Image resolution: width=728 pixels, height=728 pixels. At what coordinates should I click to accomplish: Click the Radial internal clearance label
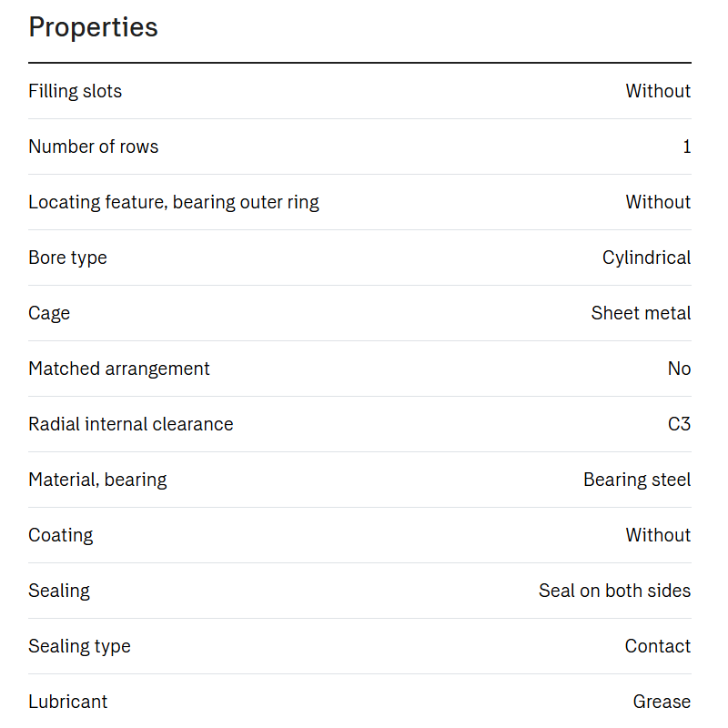point(131,424)
